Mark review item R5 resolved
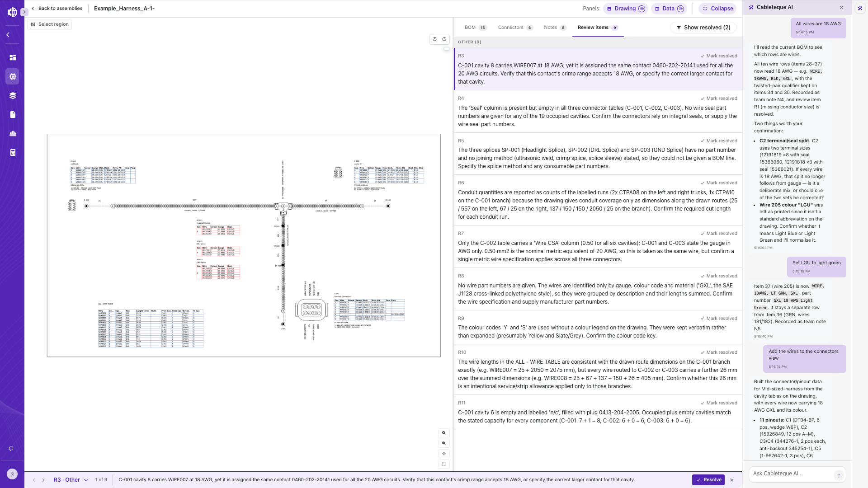 tap(719, 141)
